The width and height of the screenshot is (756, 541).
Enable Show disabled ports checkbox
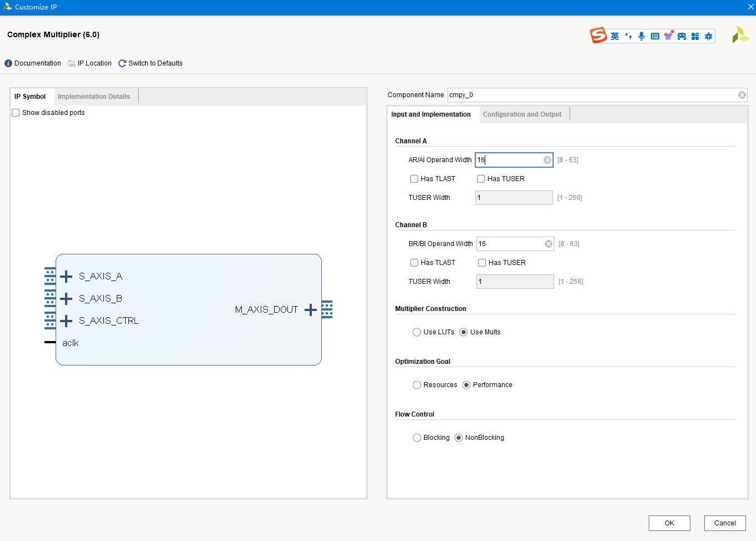click(16, 113)
